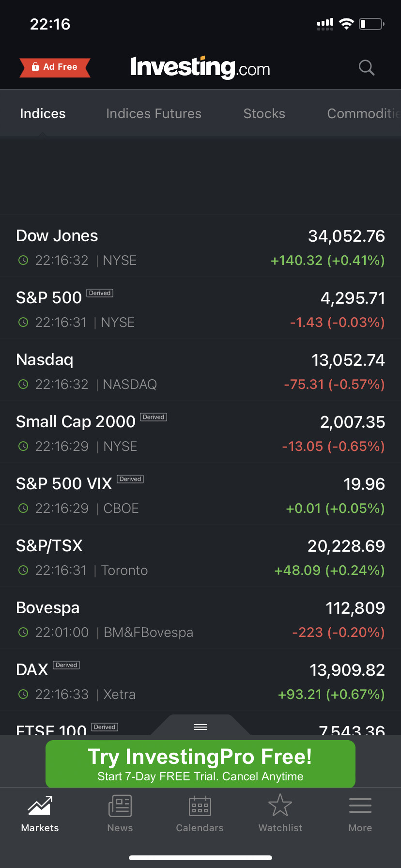Tap the Ad Free lock badge
401x868 pixels.
point(55,67)
